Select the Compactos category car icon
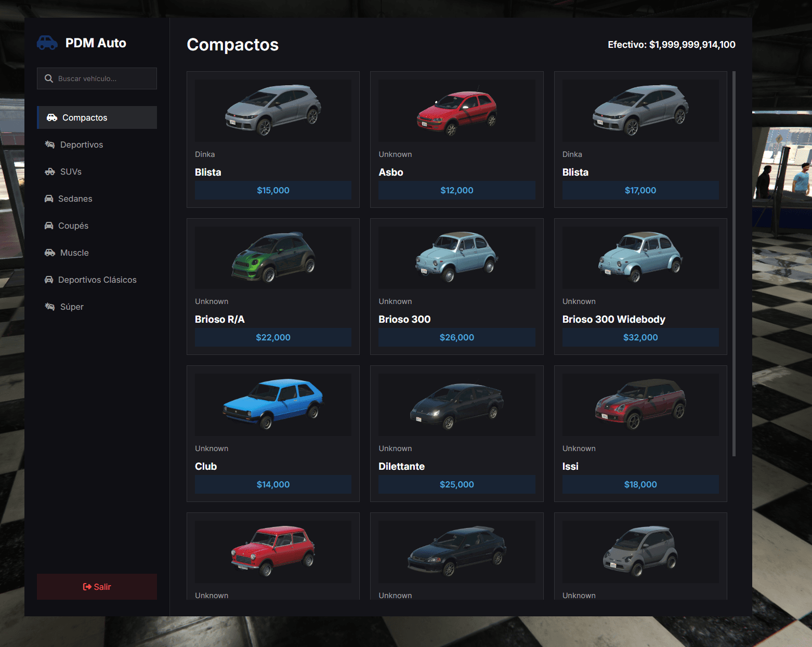 pyautogui.click(x=52, y=117)
